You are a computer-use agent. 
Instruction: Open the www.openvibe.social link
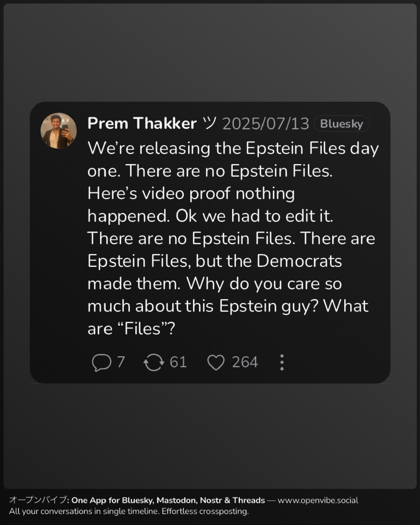(318, 500)
